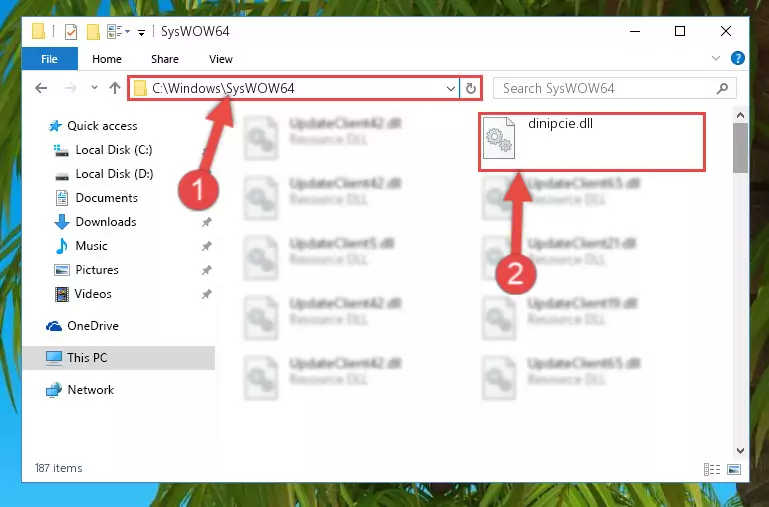Select Quick access in the navigation pane

tap(102, 126)
